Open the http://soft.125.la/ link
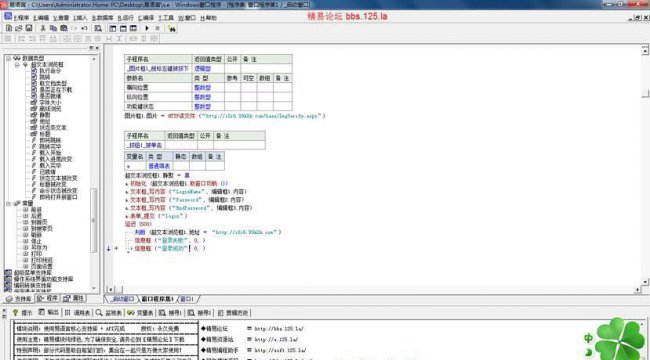 [280, 350]
